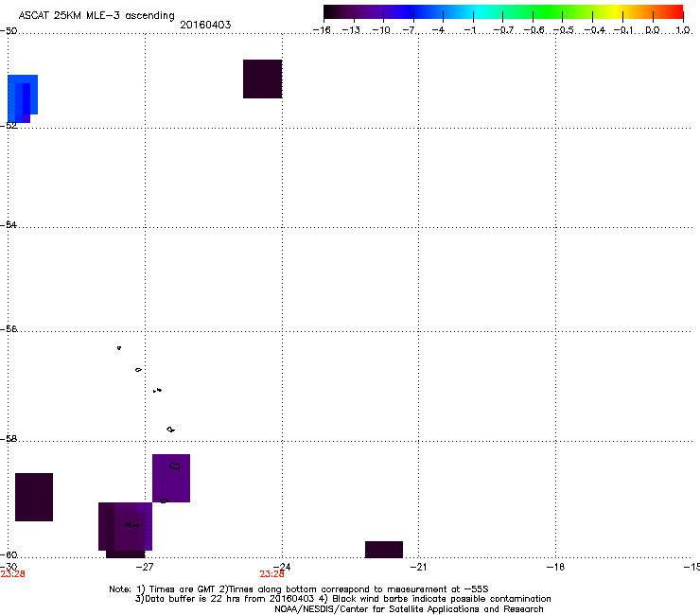This screenshot has height=615, width=700.
Task: Click the dark data block left of -24 gridline
Action: coord(263,79)
